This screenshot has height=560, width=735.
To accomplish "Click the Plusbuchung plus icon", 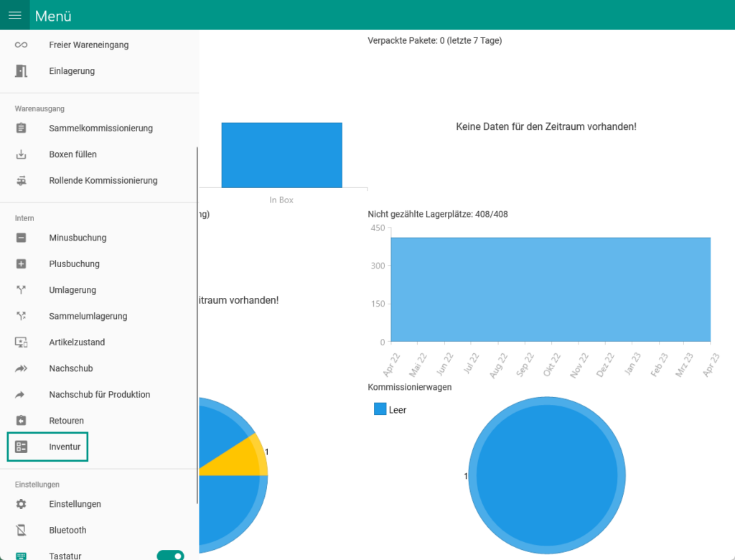I will click(21, 264).
